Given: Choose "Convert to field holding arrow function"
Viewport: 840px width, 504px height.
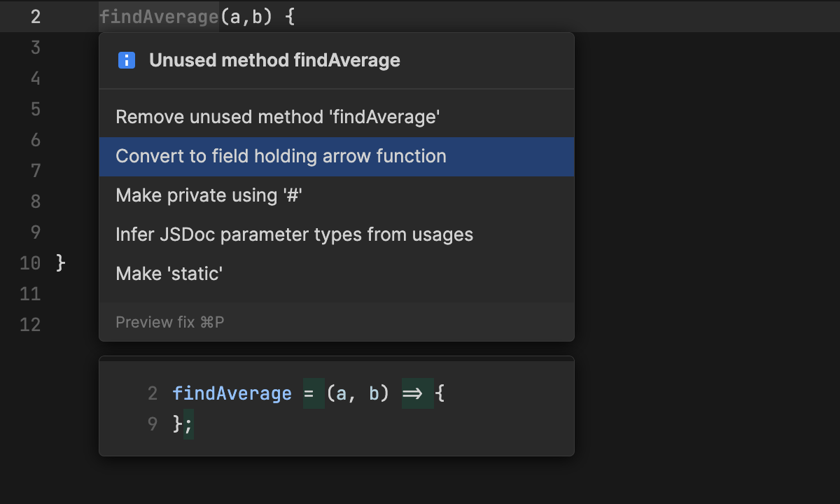Looking at the screenshot, I should click(x=281, y=156).
